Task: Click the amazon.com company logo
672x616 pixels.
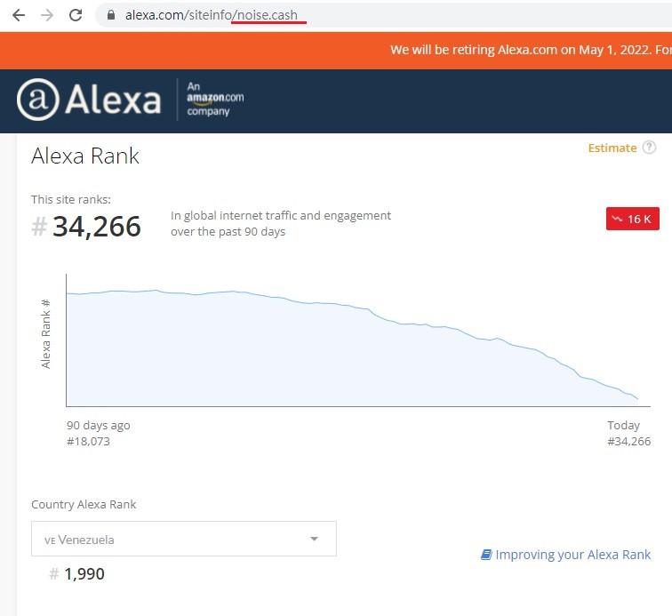Action: (215, 99)
